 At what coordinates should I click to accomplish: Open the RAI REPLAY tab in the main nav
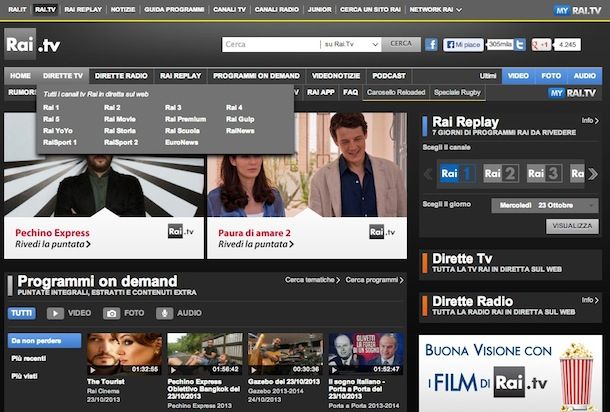[181, 76]
